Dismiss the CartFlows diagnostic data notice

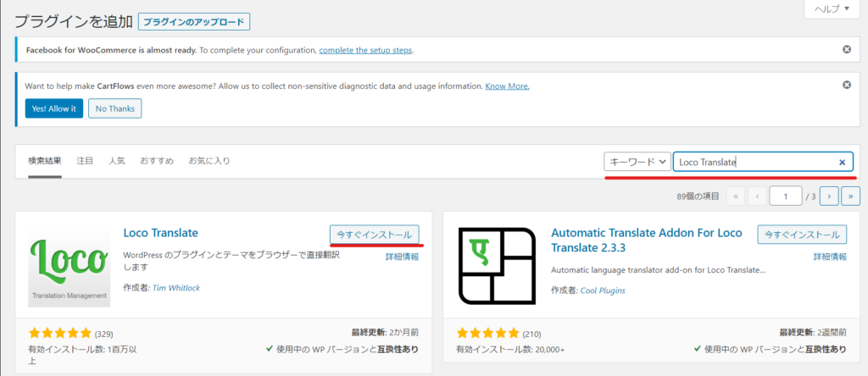(x=847, y=86)
